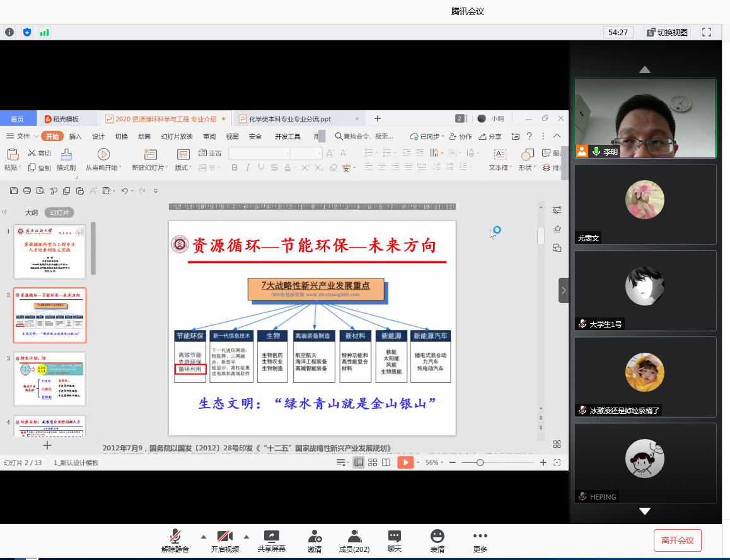Click the 聊天 chat icon
The height and width of the screenshot is (560, 730).
pyautogui.click(x=395, y=540)
